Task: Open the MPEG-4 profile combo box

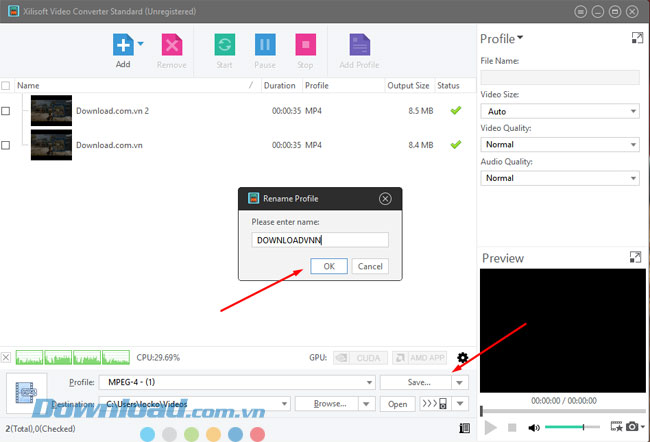Action: (237, 382)
